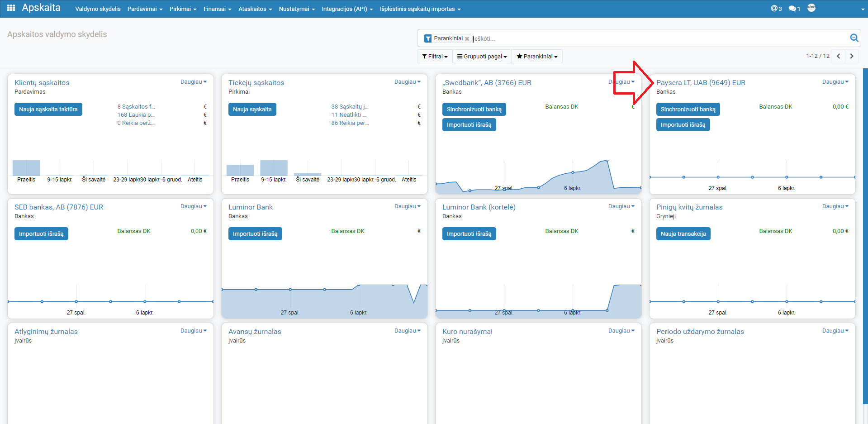Open the Pardavimai menu

[145, 9]
